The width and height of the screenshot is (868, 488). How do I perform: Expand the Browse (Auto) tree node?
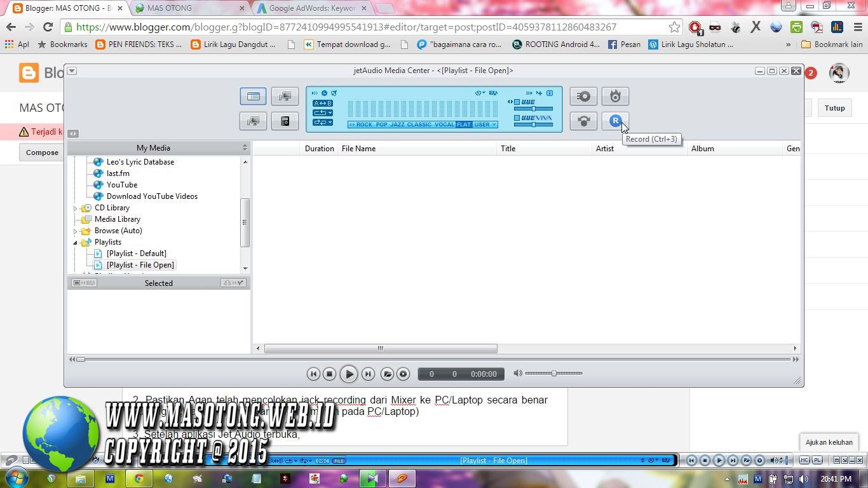pos(75,231)
